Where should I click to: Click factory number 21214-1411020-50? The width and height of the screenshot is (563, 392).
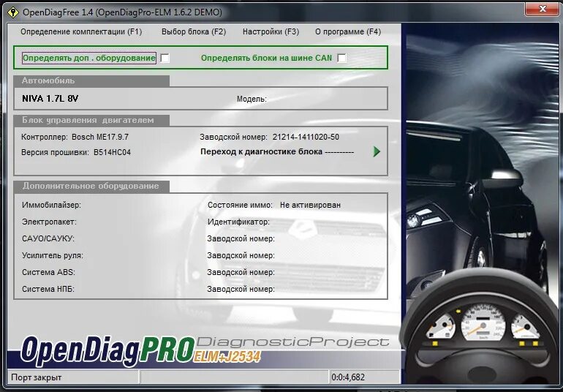click(x=306, y=137)
